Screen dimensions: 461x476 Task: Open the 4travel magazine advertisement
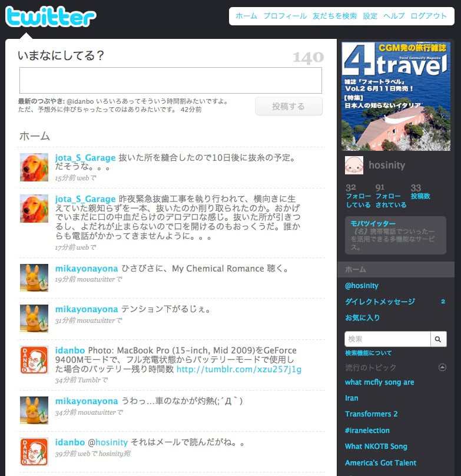[x=396, y=96]
